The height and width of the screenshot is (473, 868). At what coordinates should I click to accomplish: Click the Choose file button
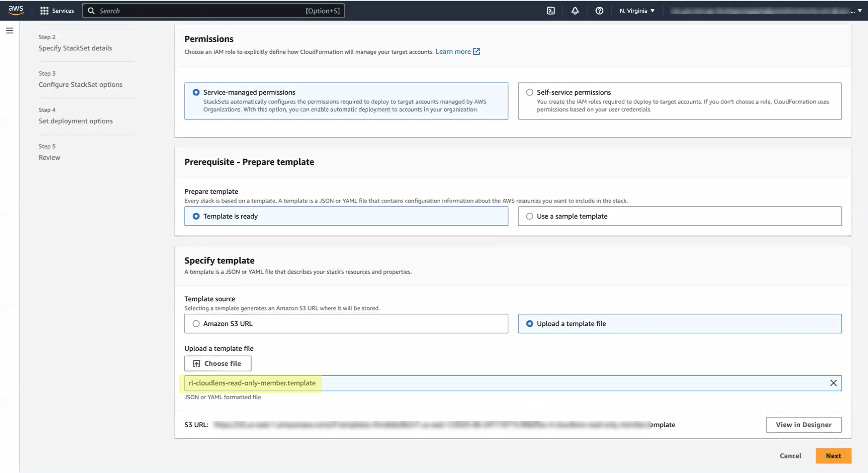click(x=218, y=364)
